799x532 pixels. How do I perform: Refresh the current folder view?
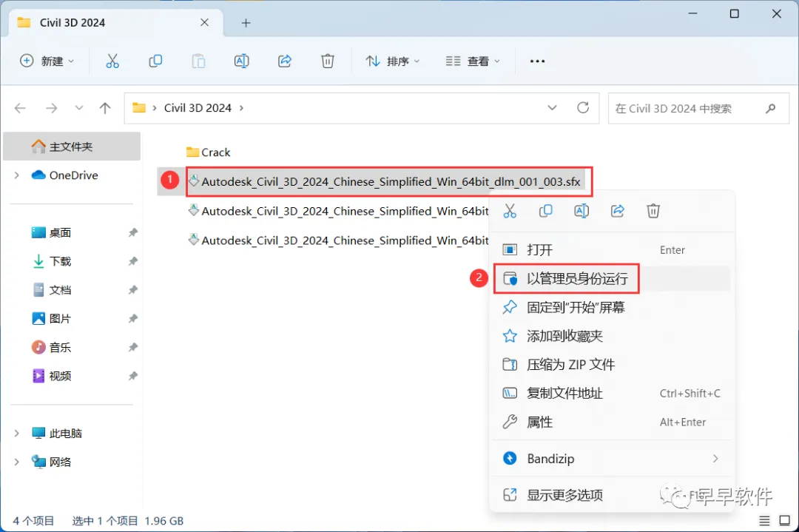[x=583, y=107]
